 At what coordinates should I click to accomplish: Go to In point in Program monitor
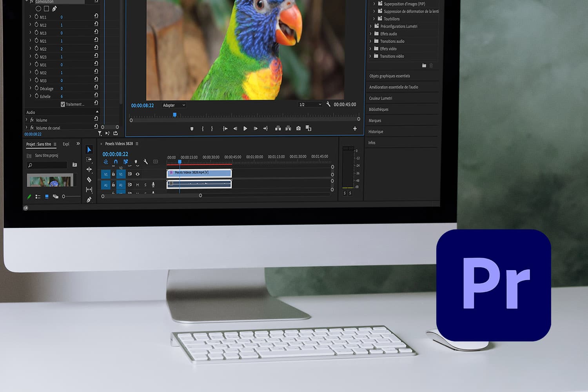pyautogui.click(x=225, y=129)
